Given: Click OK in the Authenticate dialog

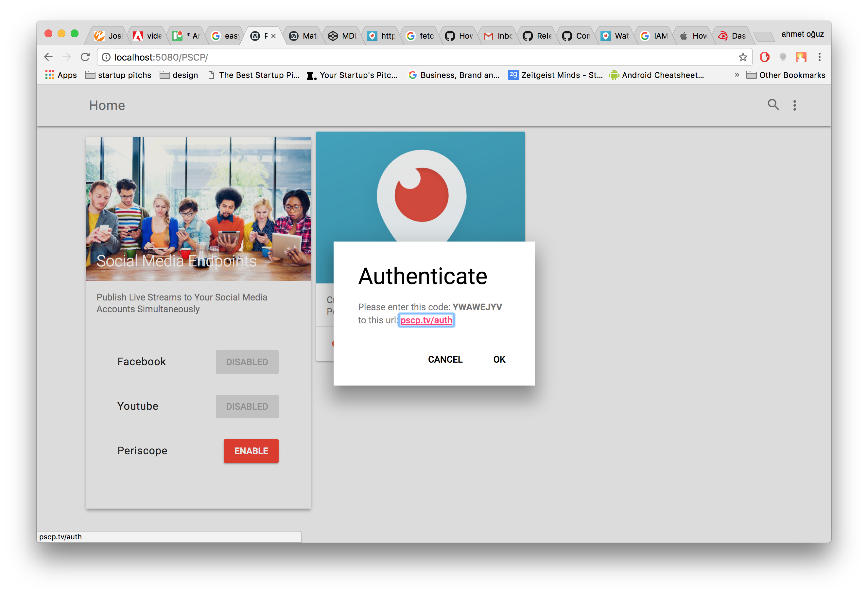Looking at the screenshot, I should pos(499,359).
